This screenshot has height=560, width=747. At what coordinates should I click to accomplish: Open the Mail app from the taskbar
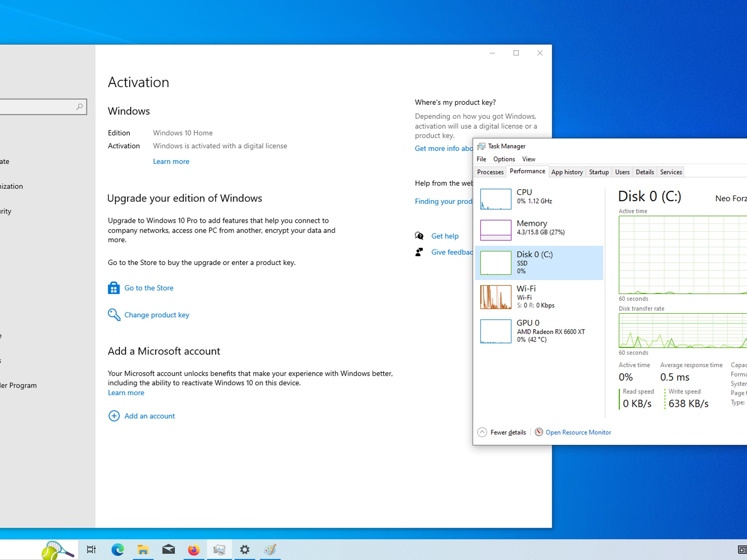(x=169, y=549)
